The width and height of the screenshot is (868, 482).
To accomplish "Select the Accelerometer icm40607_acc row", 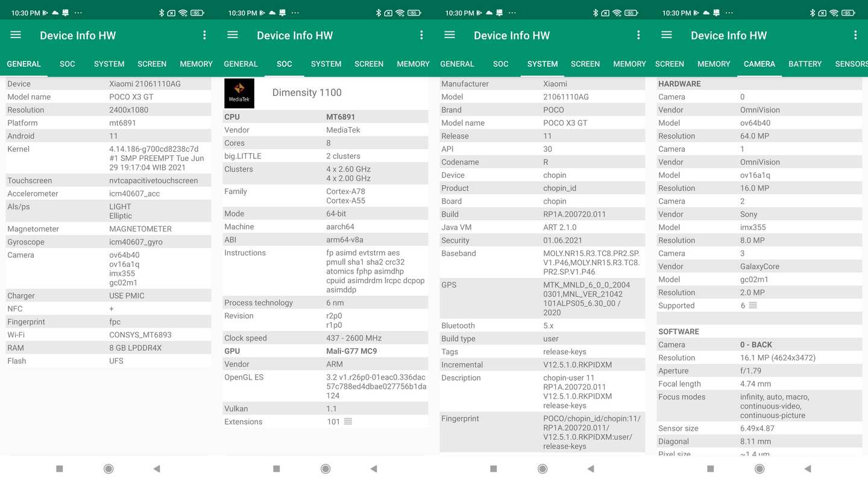I will coord(108,193).
